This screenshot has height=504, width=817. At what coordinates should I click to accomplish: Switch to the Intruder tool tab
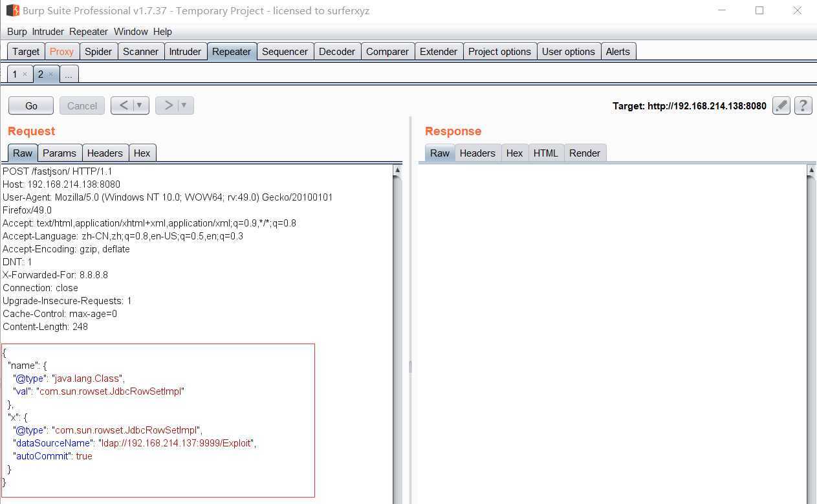185,52
